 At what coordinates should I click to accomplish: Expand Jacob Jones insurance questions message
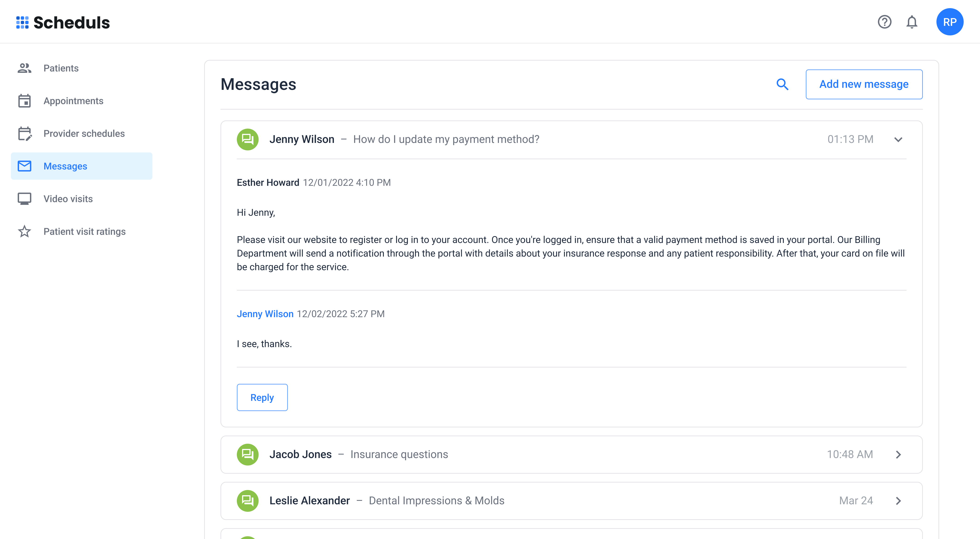(898, 455)
